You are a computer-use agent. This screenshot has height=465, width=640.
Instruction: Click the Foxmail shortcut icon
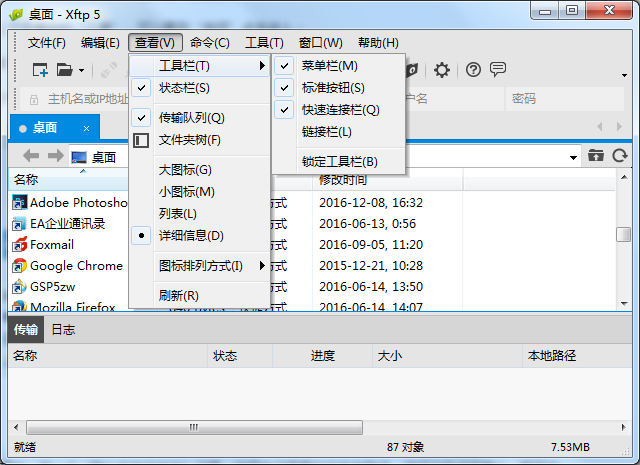click(19, 244)
